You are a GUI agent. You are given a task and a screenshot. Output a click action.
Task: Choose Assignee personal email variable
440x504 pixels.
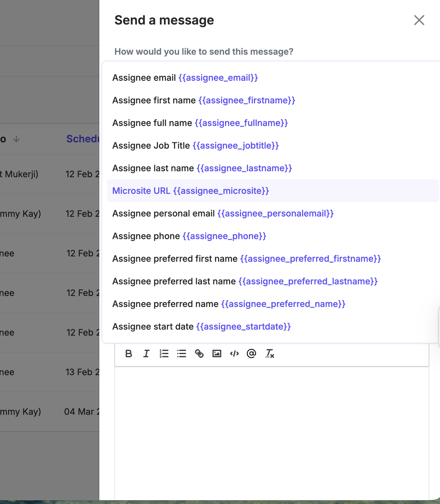click(x=273, y=213)
